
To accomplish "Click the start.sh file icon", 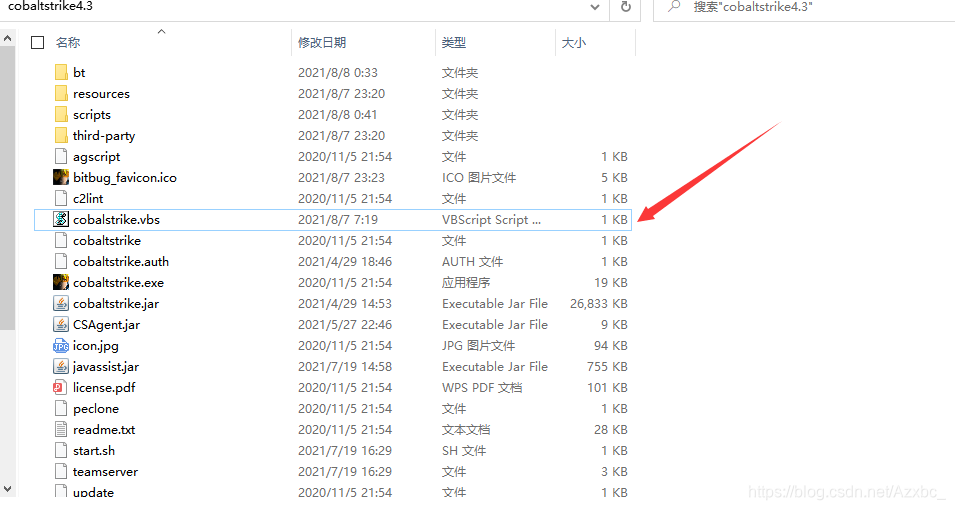I will coord(61,450).
